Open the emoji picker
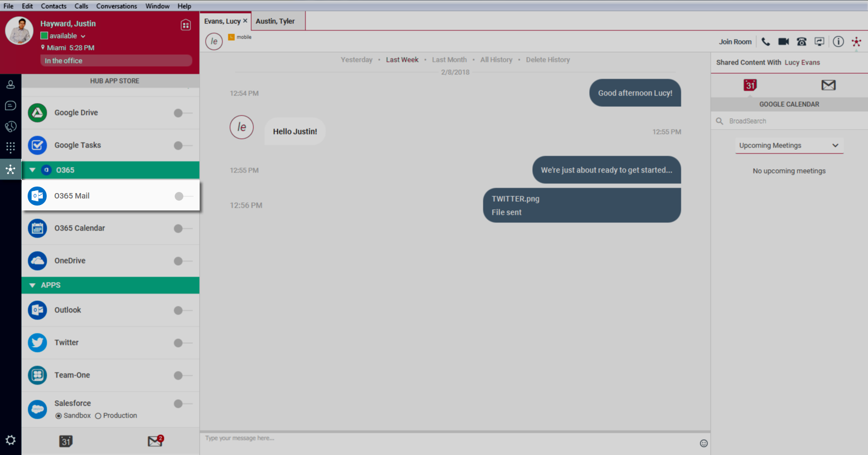The image size is (868, 455). (x=704, y=443)
